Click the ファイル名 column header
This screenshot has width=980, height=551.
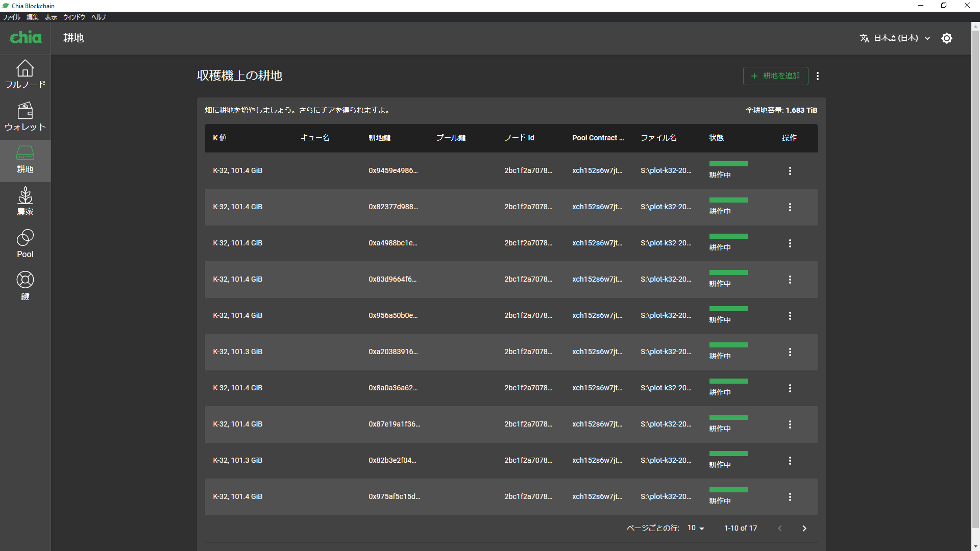(x=659, y=138)
